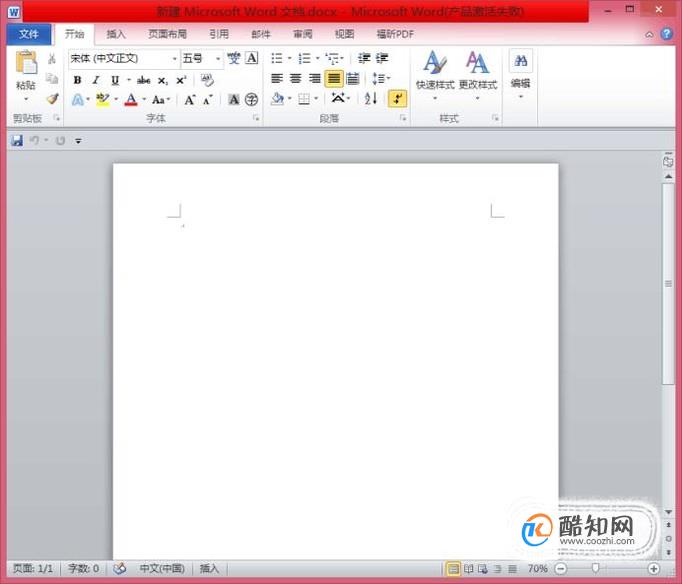
Task: Expand the numbering list dropdown
Action: 317,58
